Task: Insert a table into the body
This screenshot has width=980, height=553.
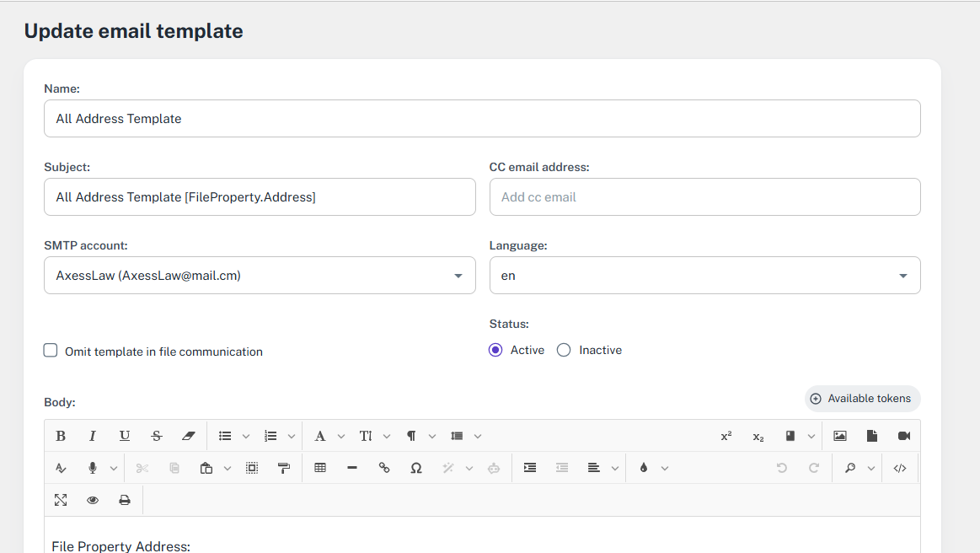Action: click(320, 468)
